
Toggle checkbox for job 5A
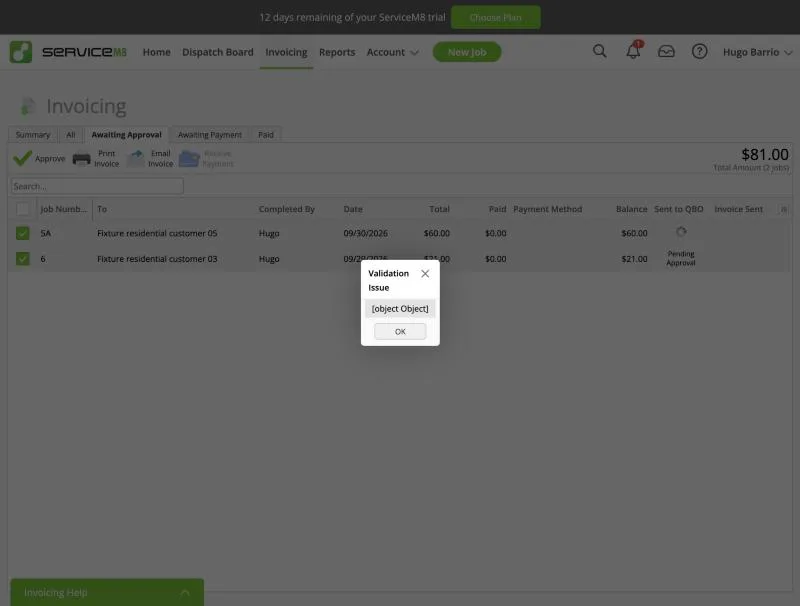pos(22,233)
